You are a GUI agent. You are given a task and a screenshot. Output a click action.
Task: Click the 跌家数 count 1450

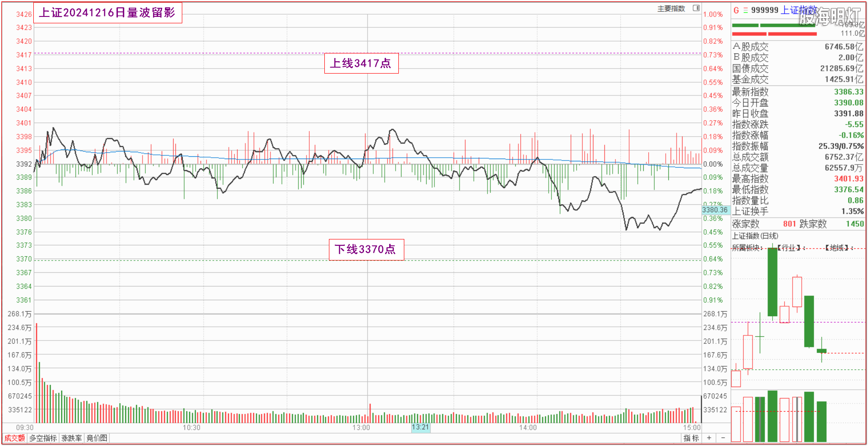pos(855,224)
